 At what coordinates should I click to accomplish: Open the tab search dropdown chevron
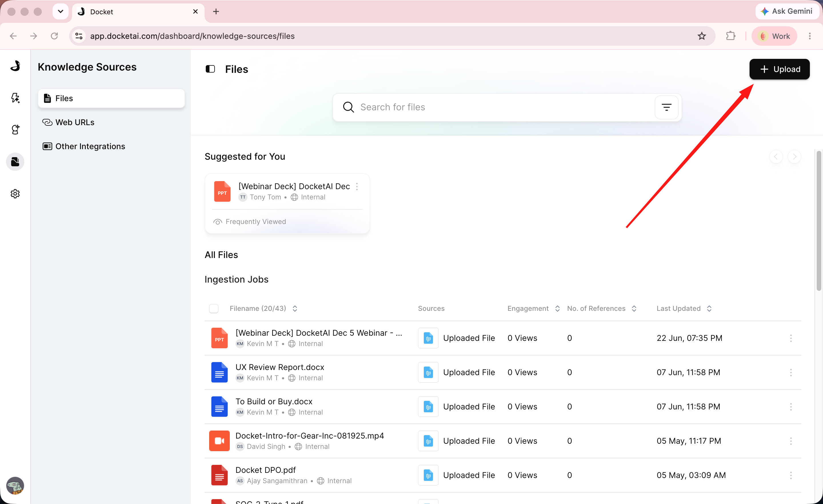[61, 12]
